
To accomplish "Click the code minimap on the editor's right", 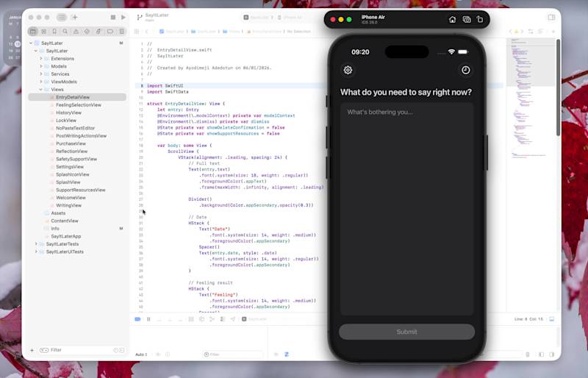I will [x=530, y=98].
